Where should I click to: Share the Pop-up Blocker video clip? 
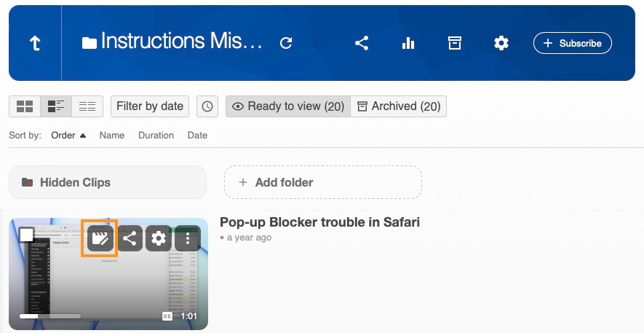(x=130, y=238)
